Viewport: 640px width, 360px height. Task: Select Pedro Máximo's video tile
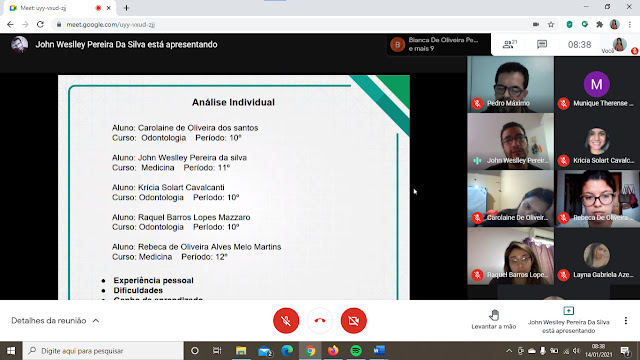click(510, 84)
